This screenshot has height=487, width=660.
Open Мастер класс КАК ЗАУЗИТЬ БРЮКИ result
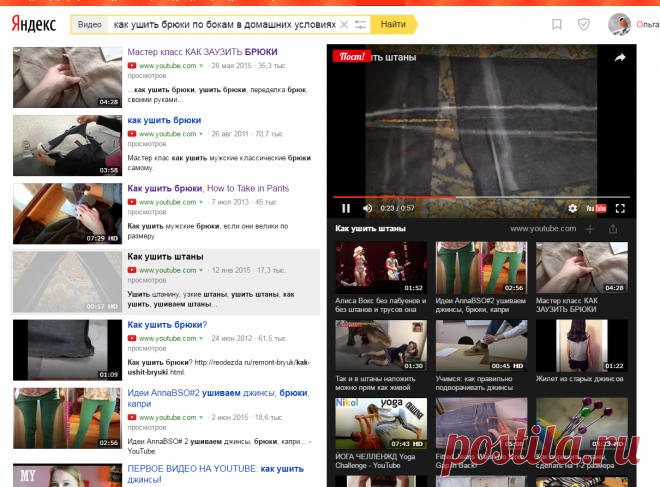pyautogui.click(x=202, y=52)
